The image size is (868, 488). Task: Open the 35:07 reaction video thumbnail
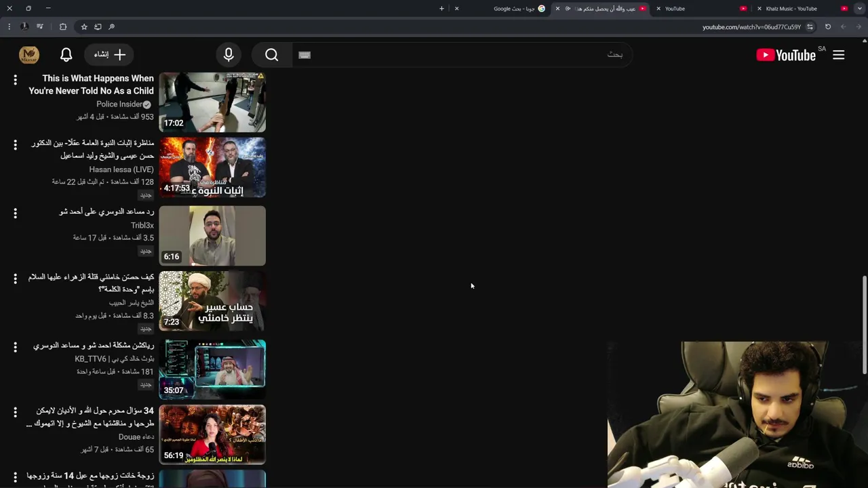[212, 369]
